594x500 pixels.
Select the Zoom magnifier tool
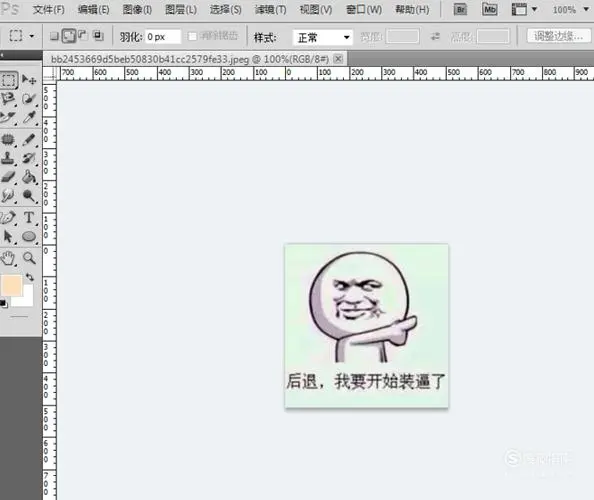click(29, 258)
